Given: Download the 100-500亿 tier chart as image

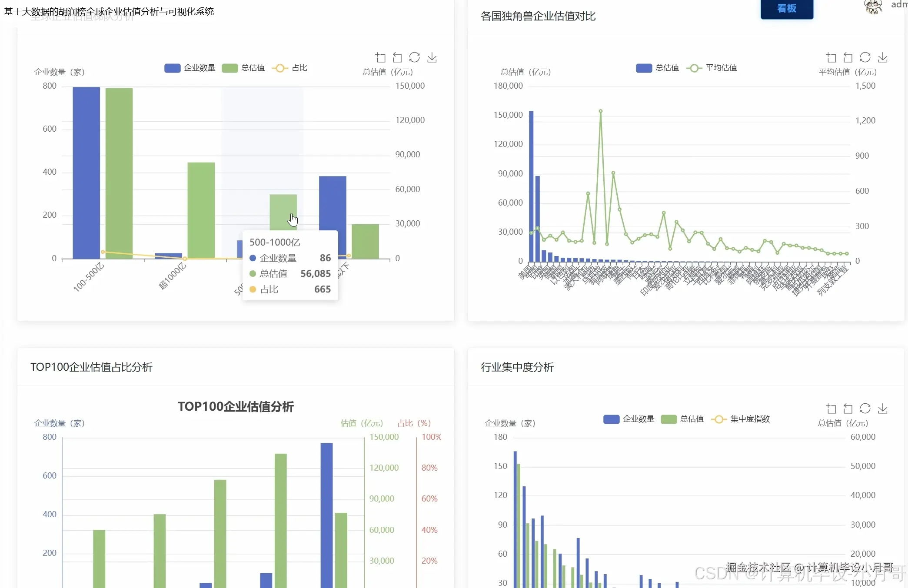Looking at the screenshot, I should point(432,57).
